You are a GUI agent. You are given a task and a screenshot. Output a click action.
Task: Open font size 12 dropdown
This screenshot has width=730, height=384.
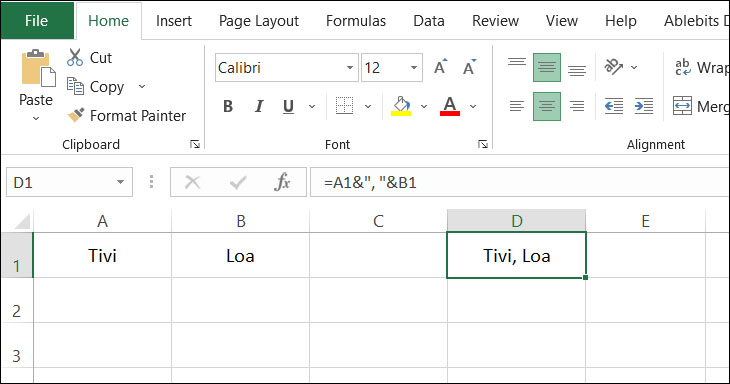pos(414,67)
